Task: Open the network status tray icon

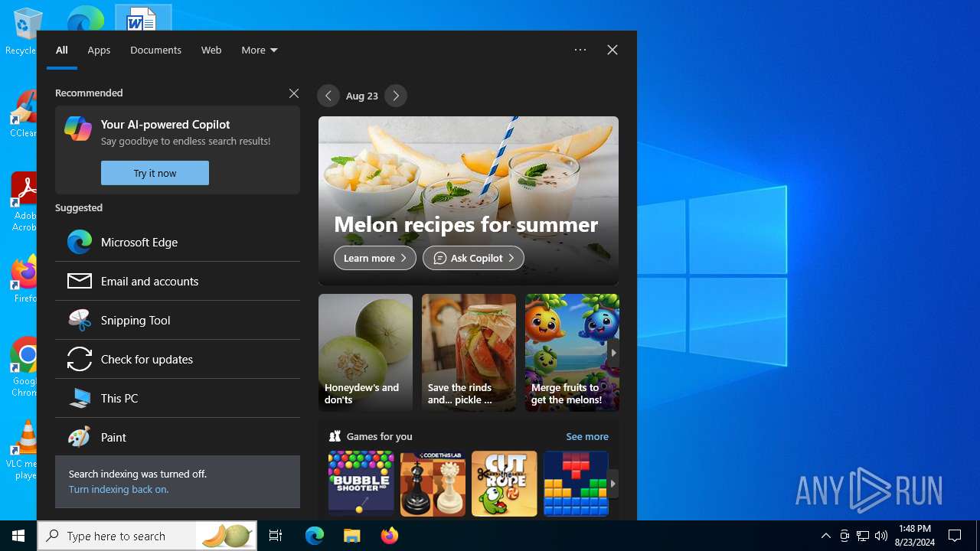Action: point(863,536)
